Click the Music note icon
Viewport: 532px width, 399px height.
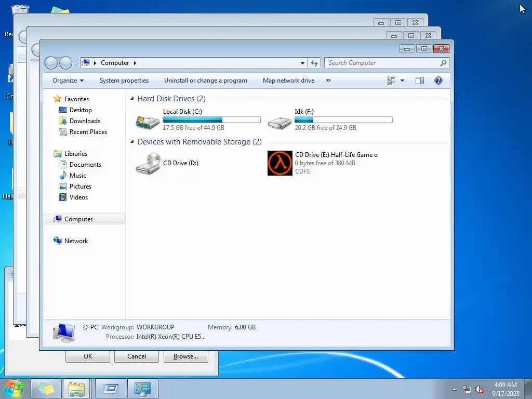[63, 176]
